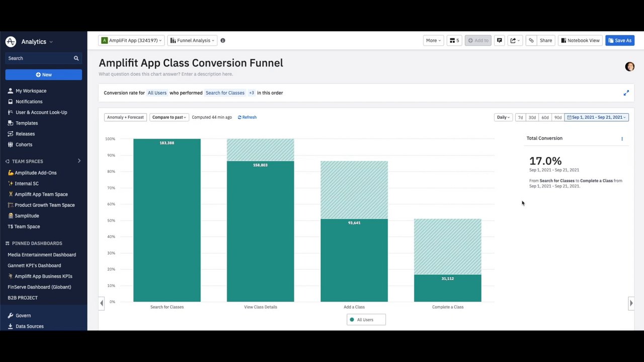Screen dimensions: 644x362
Task: Expand the Daily interval dropdown
Action: click(503, 118)
